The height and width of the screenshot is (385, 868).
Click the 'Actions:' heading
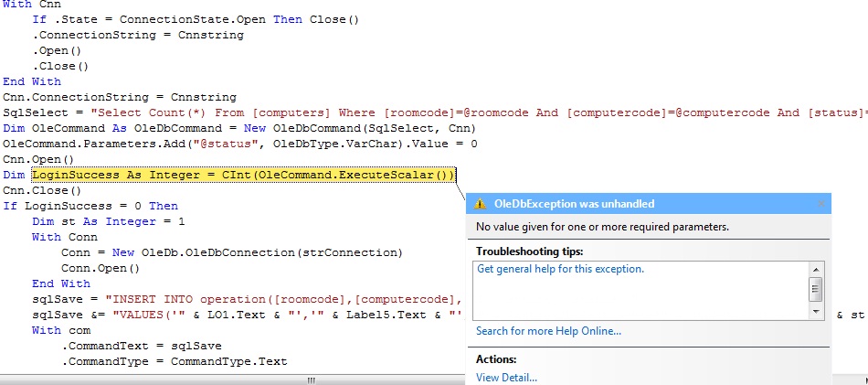(x=496, y=359)
